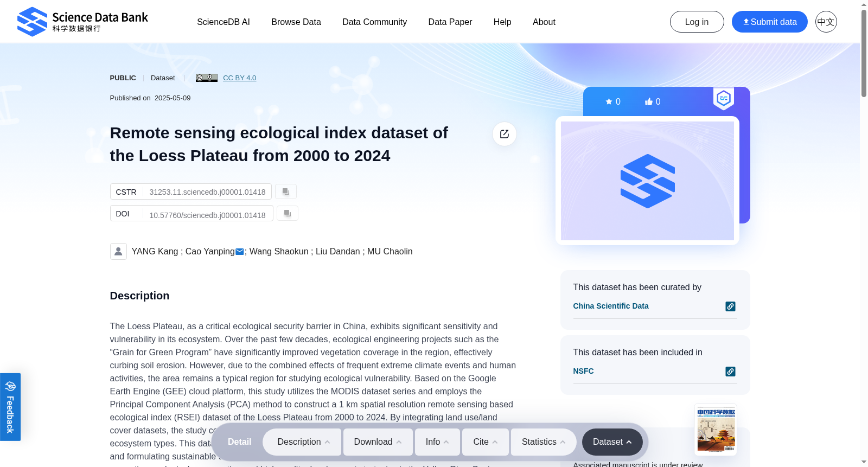Expand the Info menu
Viewport: 868px width, 467px height.
coord(437,442)
